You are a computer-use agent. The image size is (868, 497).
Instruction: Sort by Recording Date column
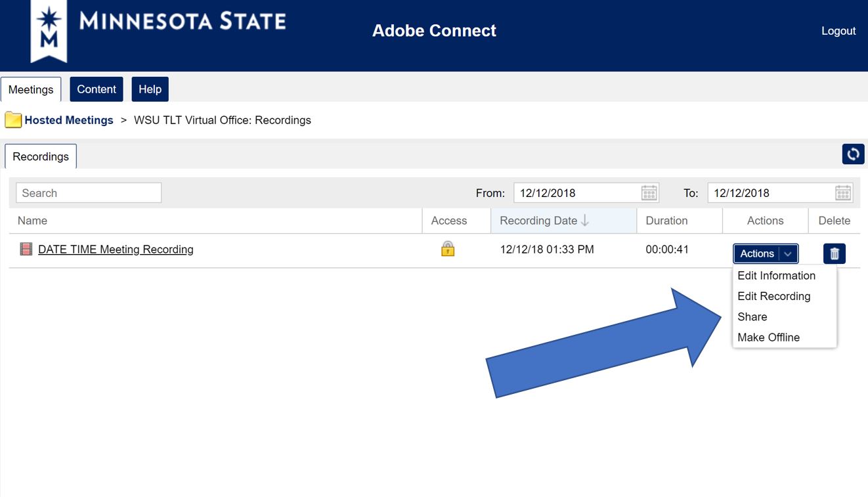(x=544, y=221)
